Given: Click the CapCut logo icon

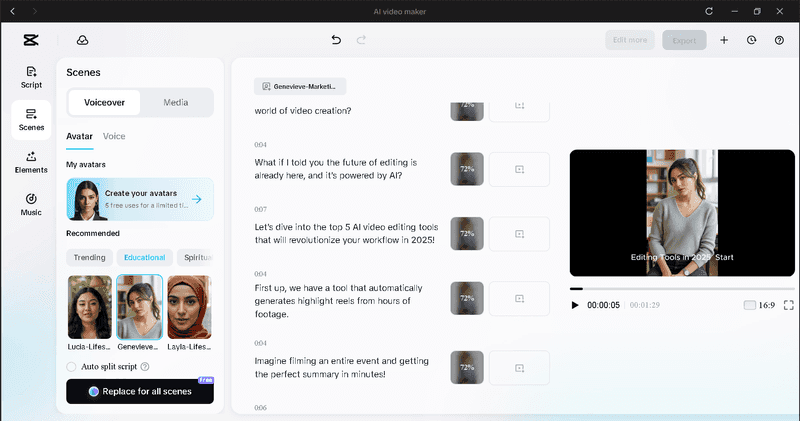Looking at the screenshot, I should pyautogui.click(x=31, y=40).
